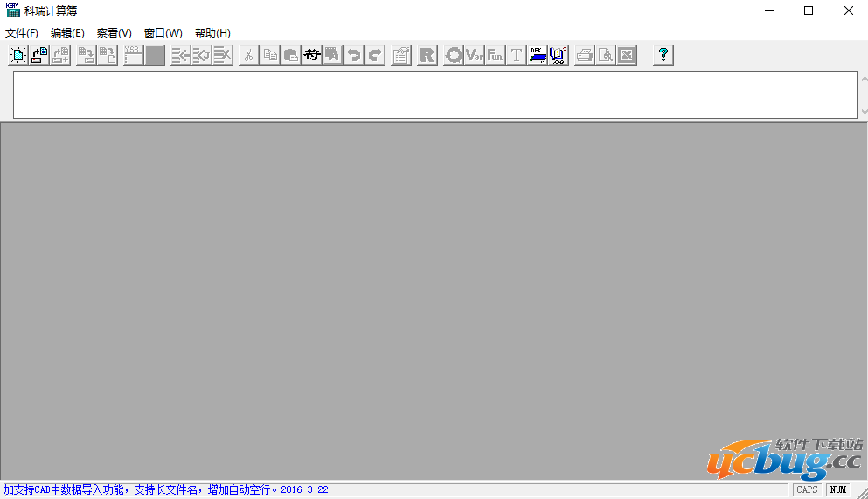Click the symbol character 符 icon
868x499 pixels.
[311, 55]
